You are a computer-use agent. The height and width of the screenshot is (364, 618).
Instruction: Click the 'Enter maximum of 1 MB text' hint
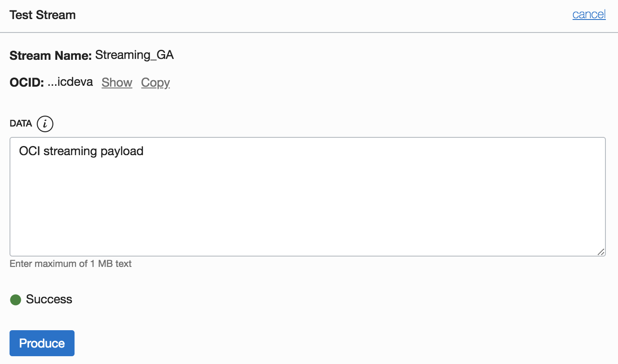click(71, 263)
